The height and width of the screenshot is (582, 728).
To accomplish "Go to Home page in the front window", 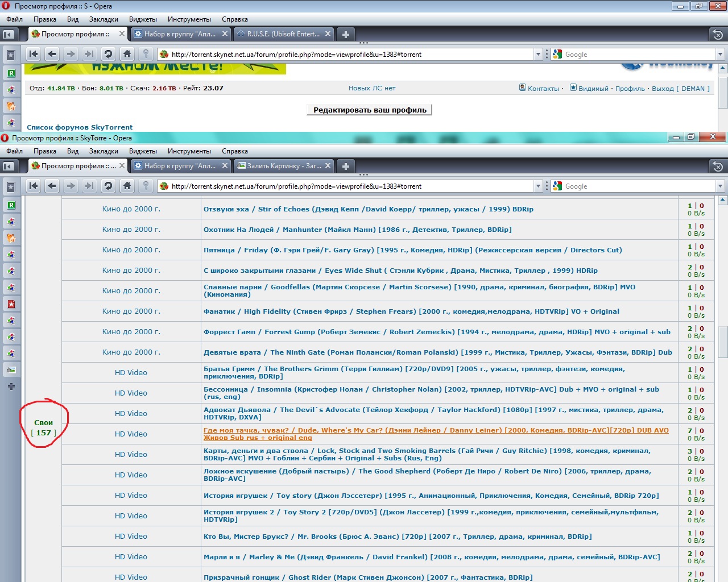I will (127, 186).
